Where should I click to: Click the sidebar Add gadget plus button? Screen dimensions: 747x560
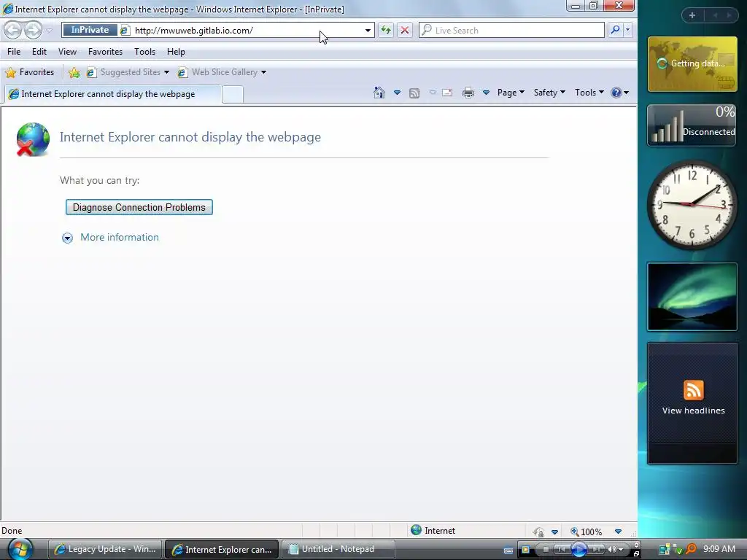pyautogui.click(x=692, y=15)
